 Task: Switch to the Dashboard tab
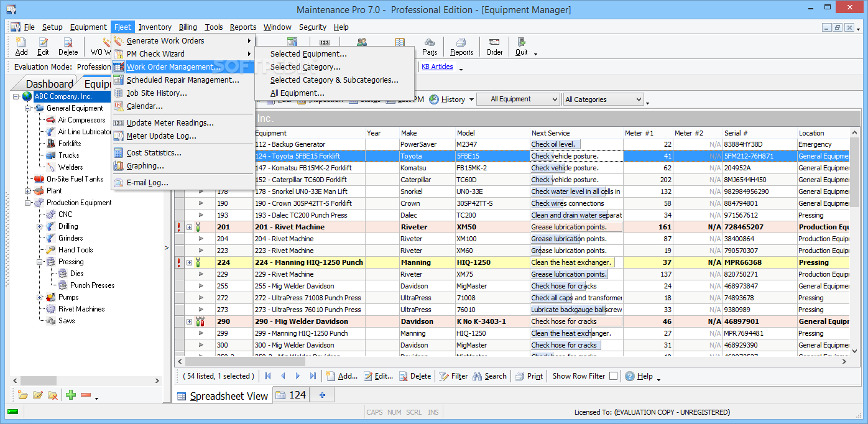pyautogui.click(x=49, y=84)
